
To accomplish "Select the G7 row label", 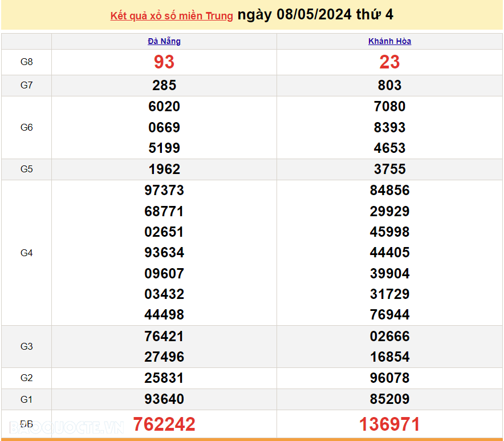I will 26,85.
